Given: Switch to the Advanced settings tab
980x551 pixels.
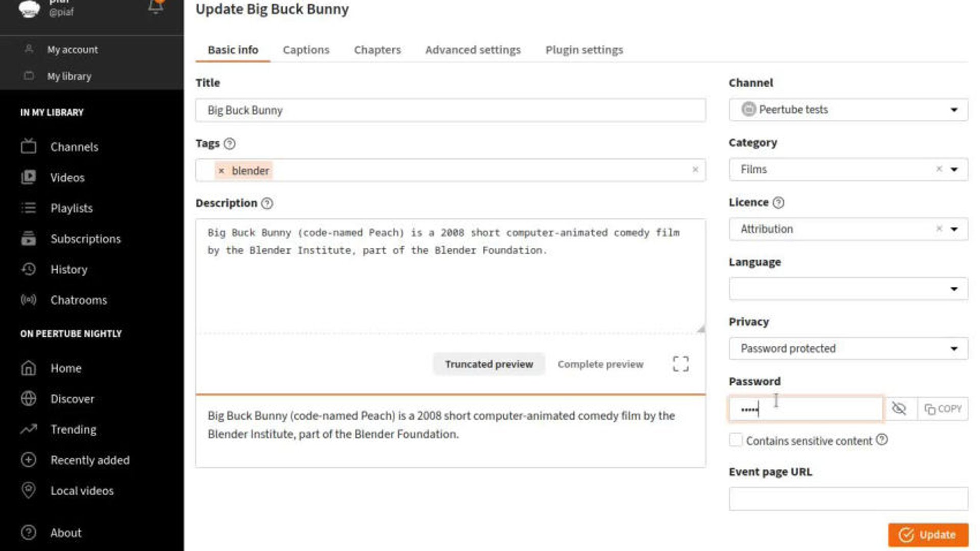Looking at the screenshot, I should coord(473,50).
